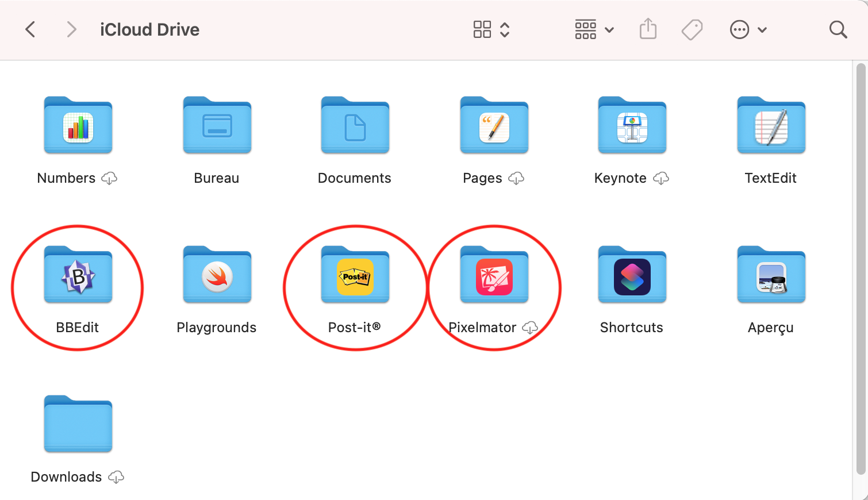Select the BBEdit folder icon
868x500 pixels.
tap(78, 275)
